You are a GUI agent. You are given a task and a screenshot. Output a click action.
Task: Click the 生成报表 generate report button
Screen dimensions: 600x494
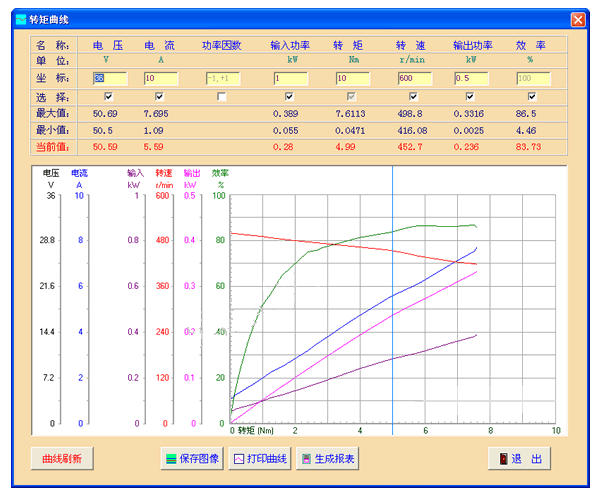click(x=327, y=459)
